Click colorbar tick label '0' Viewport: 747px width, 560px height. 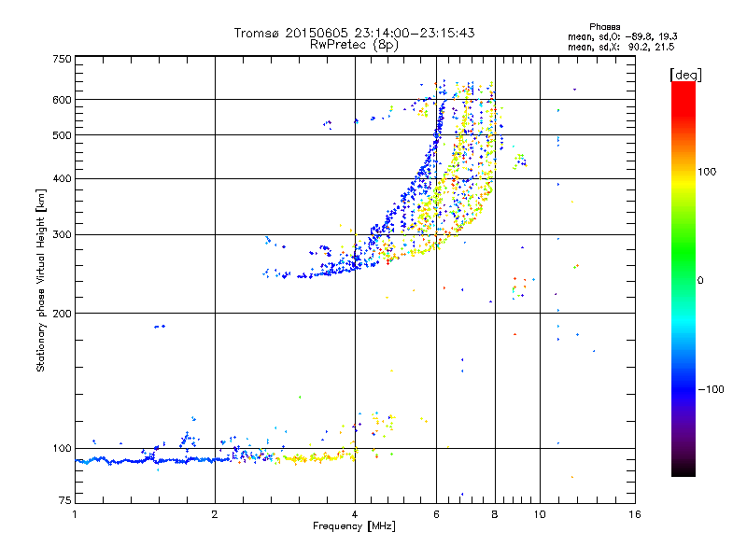click(700, 280)
